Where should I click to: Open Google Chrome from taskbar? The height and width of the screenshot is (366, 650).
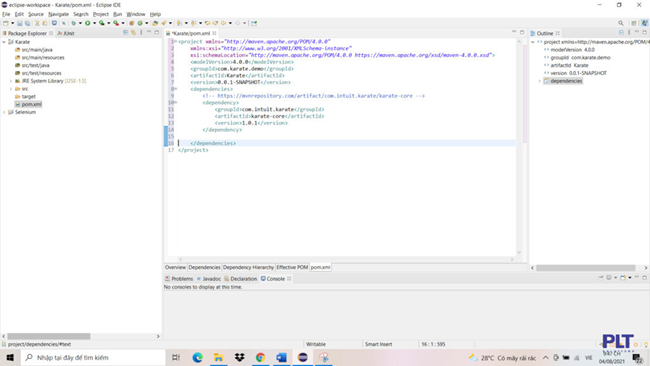click(260, 357)
